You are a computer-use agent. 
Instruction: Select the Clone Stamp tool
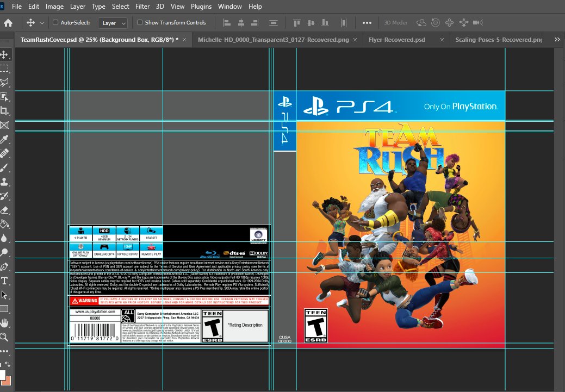coord(4,182)
